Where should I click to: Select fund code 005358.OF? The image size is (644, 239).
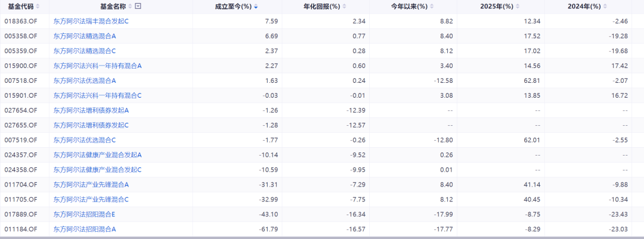click(21, 36)
